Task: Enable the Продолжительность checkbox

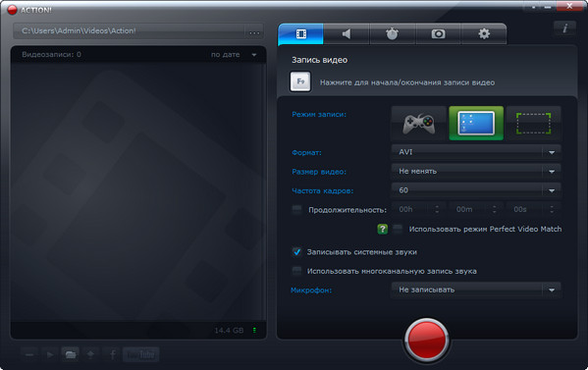Action: pos(296,210)
